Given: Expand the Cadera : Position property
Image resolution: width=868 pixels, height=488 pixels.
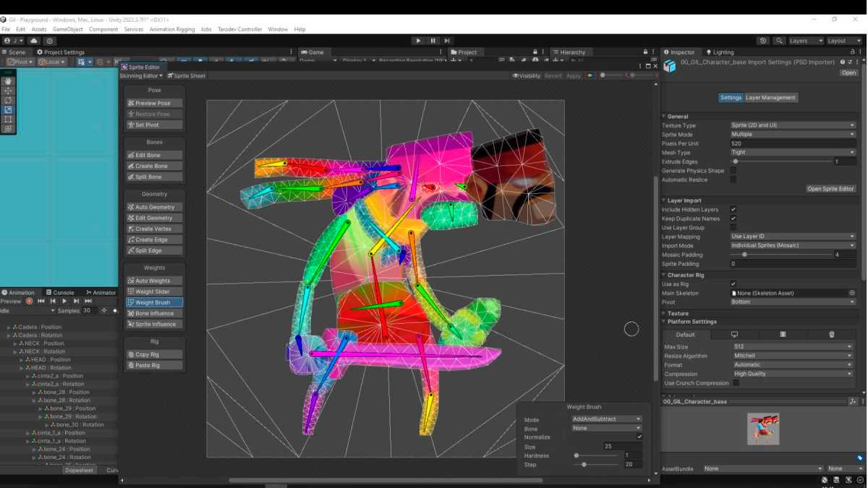Looking at the screenshot, I should [x=9, y=327].
